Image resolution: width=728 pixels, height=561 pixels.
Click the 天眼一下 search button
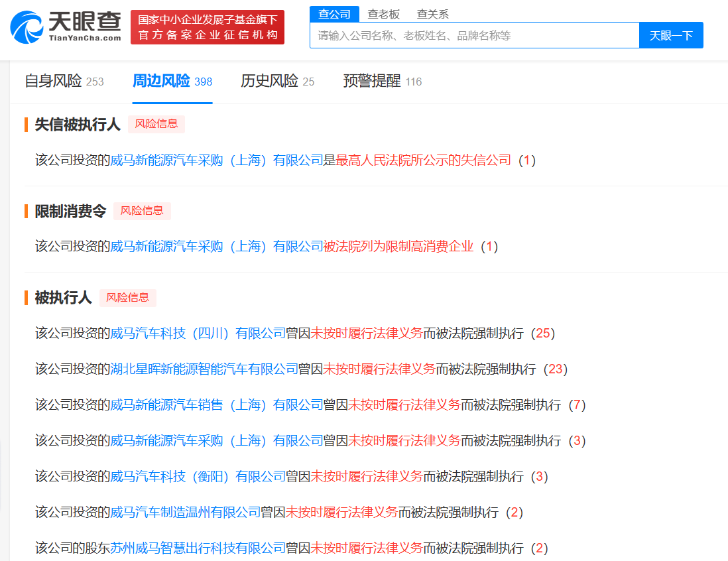671,35
